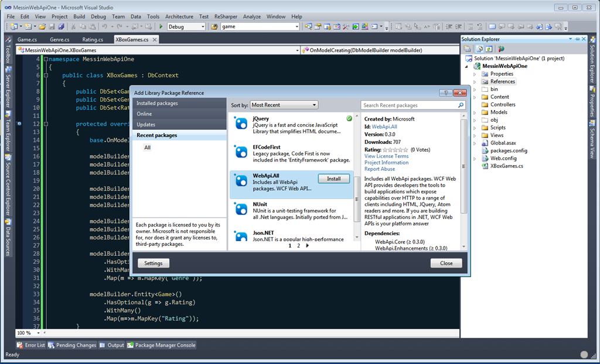600x364 pixels.
Task: Click the Decrease indent toolbar icon
Action: pos(449,26)
